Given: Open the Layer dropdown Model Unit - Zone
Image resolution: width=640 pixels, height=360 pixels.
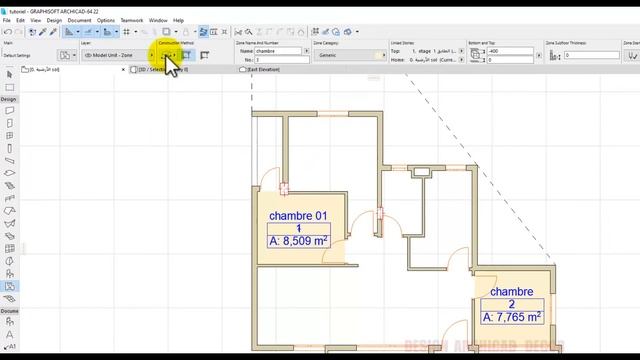Looking at the screenshot, I should point(118,55).
